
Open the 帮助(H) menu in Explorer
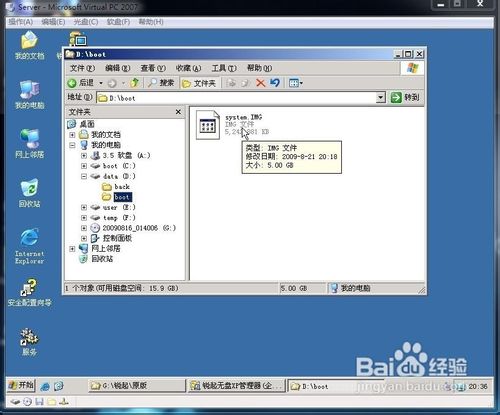click(x=259, y=68)
